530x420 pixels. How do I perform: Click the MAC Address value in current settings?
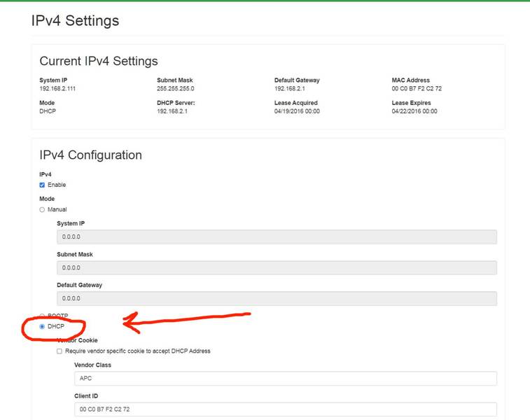click(x=417, y=88)
